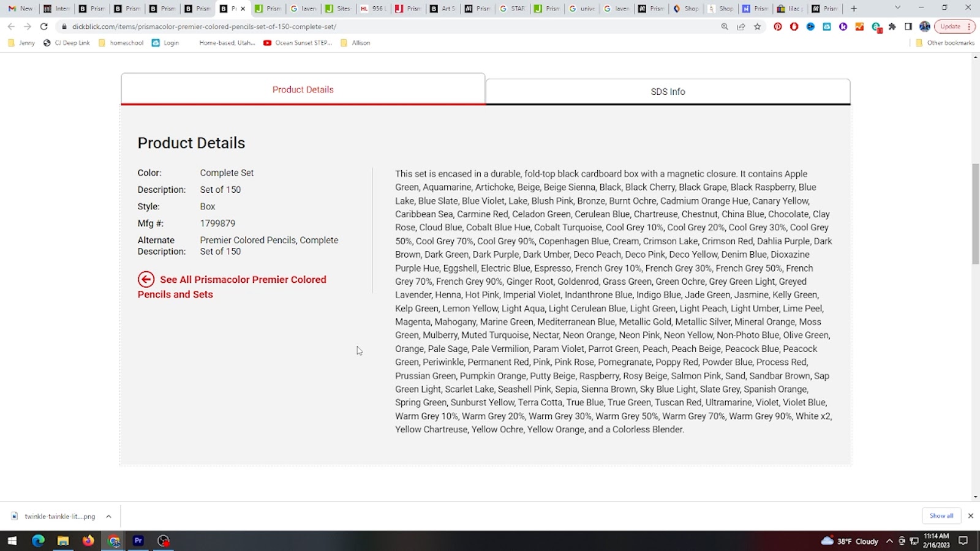
Task: Open the Ocean Sunset STEP YouTube bookmark
Action: [x=298, y=43]
